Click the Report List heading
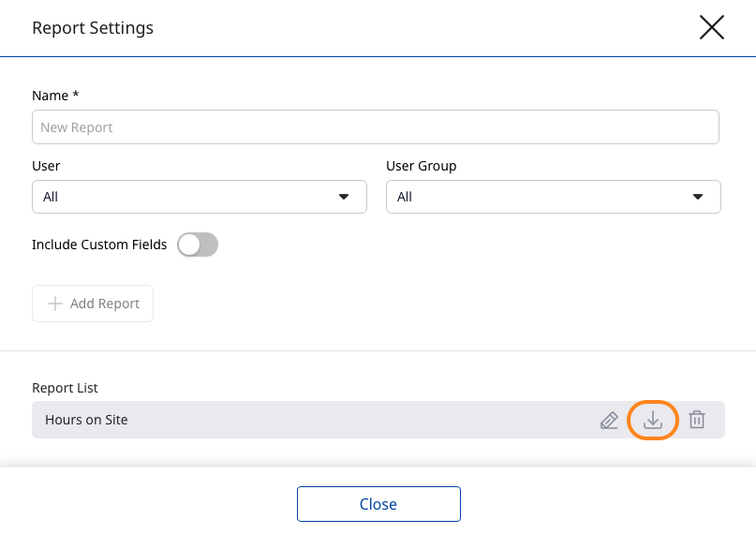The width and height of the screenshot is (756, 534). tap(65, 388)
